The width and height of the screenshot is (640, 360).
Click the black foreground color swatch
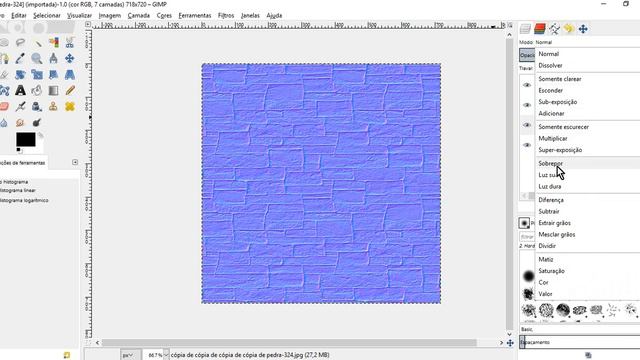click(25, 139)
